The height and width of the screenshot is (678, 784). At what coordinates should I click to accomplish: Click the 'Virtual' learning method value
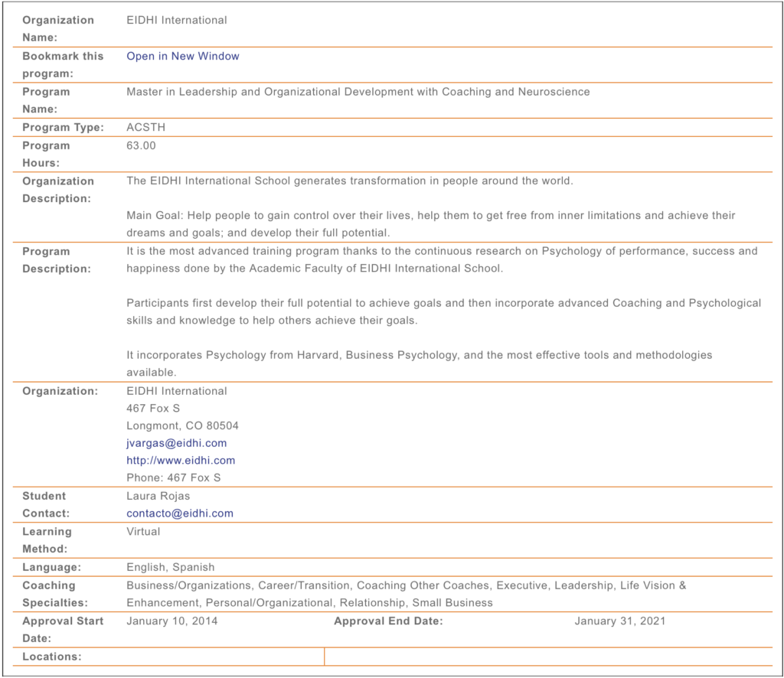143,531
